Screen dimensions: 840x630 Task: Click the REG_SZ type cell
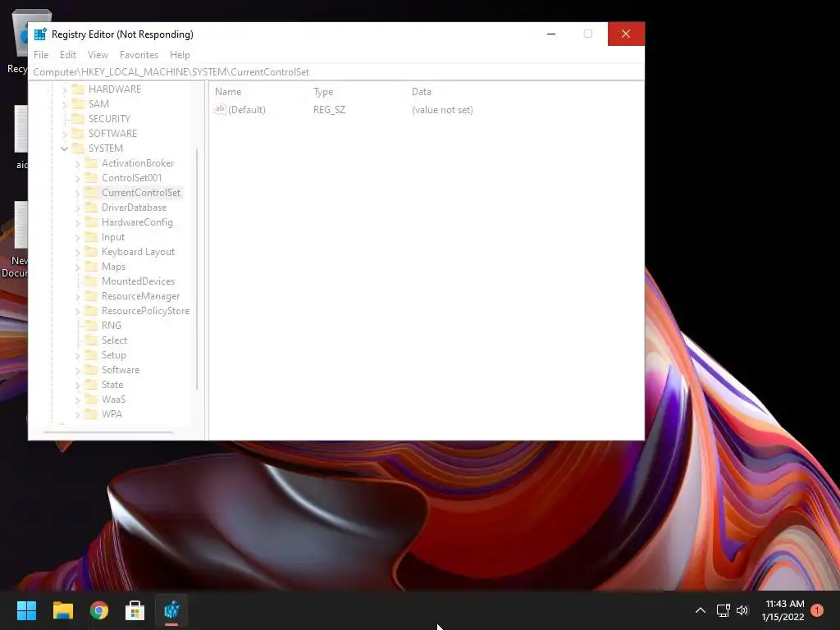(x=329, y=109)
